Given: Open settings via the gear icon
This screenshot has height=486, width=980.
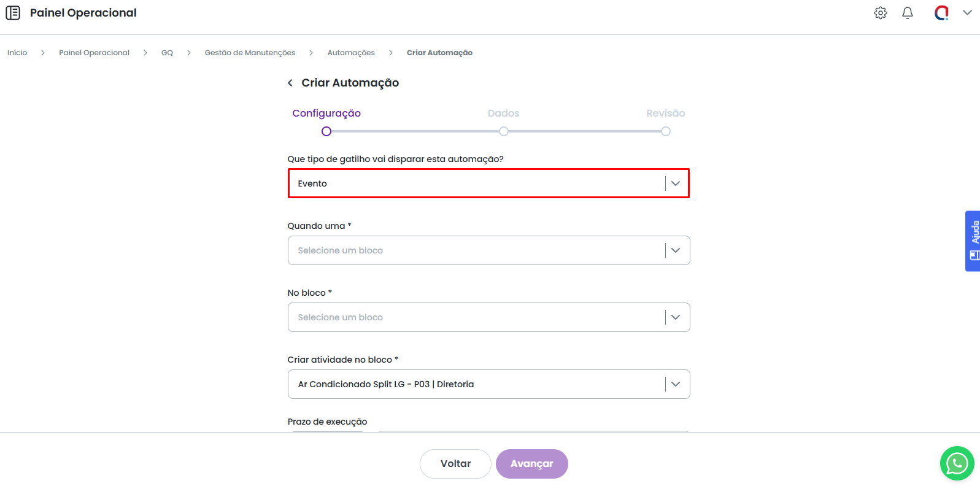Looking at the screenshot, I should click(x=881, y=13).
